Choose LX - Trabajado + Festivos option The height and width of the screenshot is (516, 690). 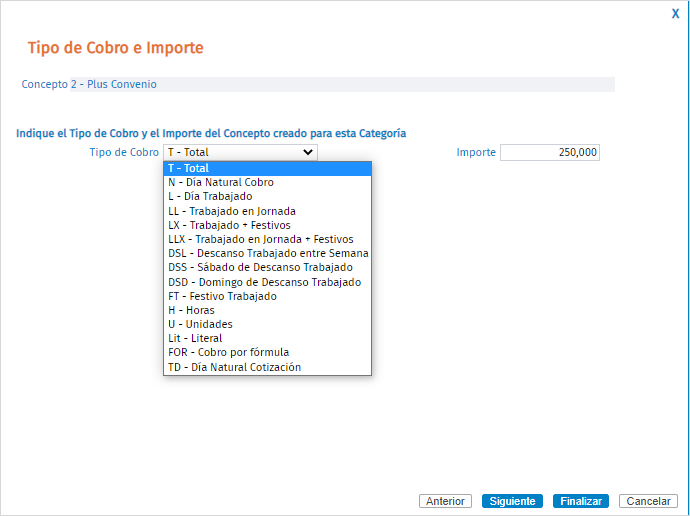[267, 225]
